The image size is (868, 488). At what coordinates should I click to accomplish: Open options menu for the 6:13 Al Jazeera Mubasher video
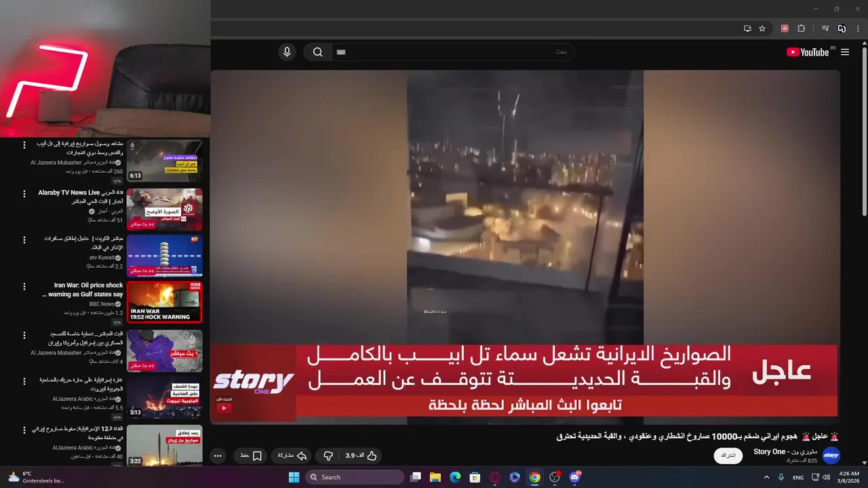24,145
